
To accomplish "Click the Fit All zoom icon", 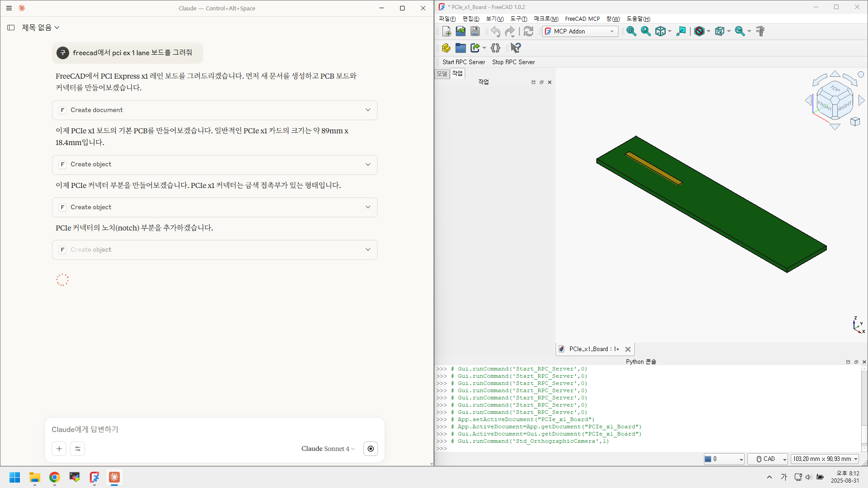I will coord(631,31).
